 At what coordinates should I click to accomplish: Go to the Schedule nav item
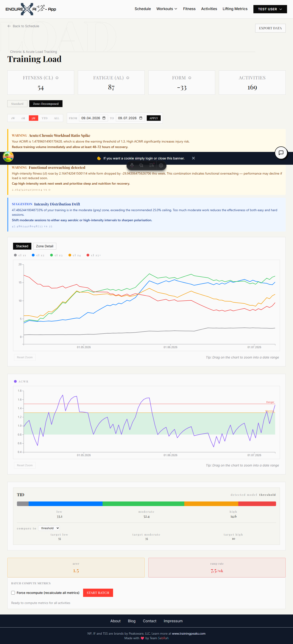(x=143, y=9)
